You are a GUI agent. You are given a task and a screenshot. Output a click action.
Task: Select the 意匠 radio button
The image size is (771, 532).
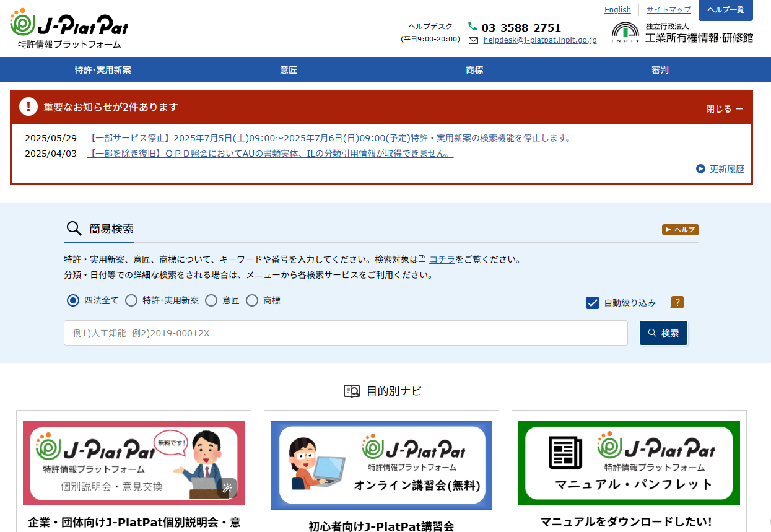211,300
